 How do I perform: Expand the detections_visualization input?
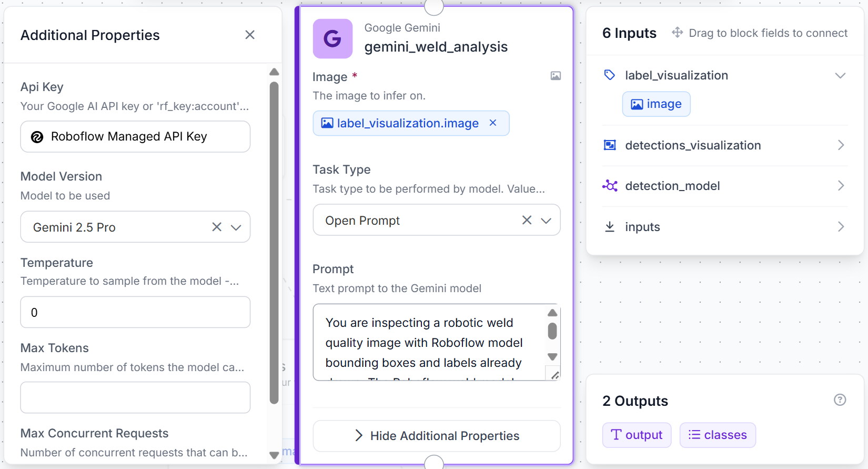841,145
